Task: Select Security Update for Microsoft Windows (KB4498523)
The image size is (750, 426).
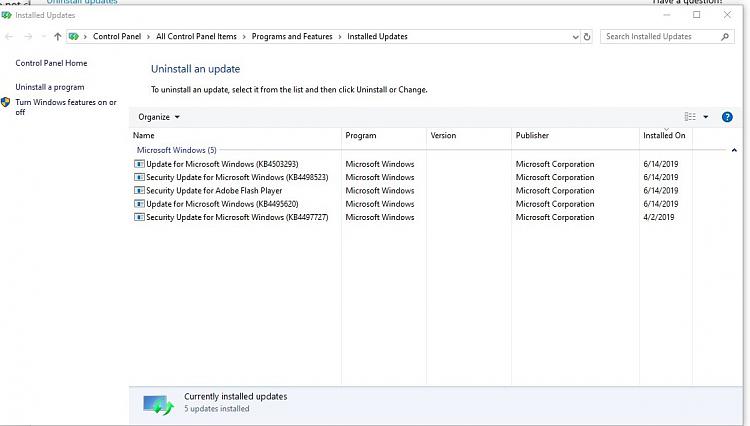Action: pos(237,177)
